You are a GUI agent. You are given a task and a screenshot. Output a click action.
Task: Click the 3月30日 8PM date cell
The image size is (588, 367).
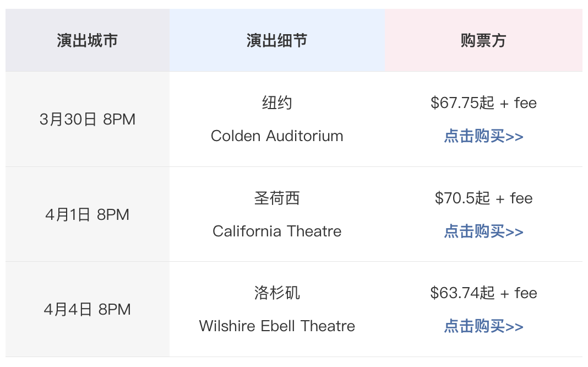[88, 120]
